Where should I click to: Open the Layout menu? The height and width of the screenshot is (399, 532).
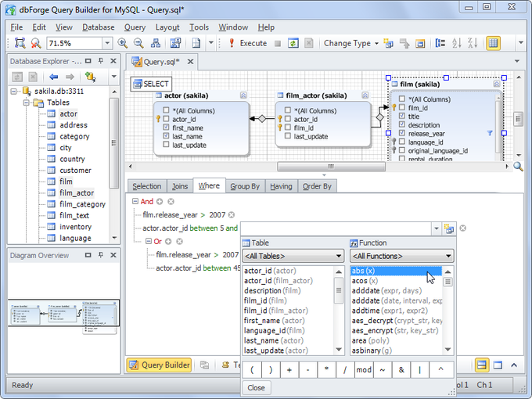[x=167, y=27]
